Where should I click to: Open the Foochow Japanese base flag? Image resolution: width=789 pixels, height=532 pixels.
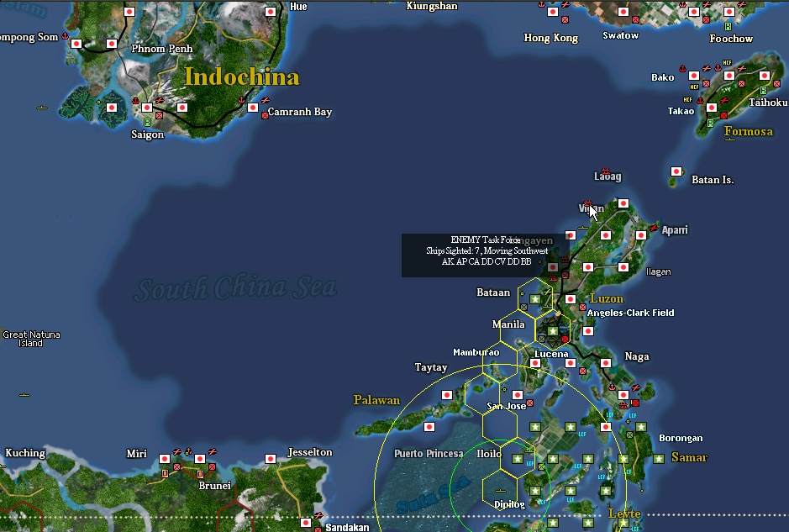pyautogui.click(x=729, y=12)
